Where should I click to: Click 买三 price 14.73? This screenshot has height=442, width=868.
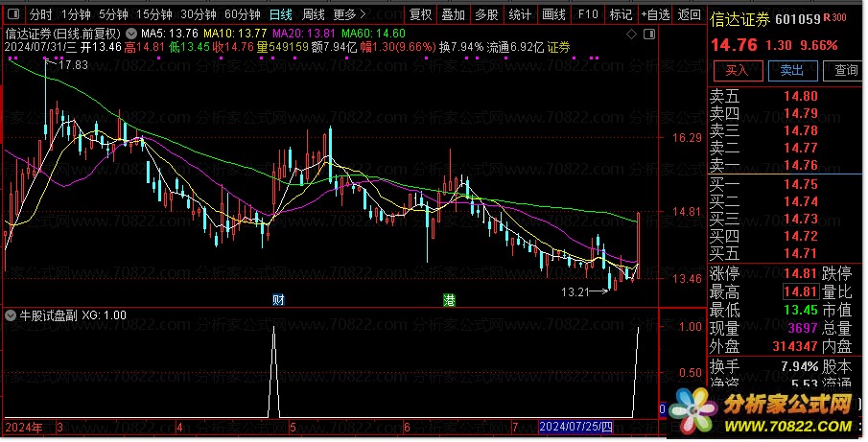[x=801, y=219]
